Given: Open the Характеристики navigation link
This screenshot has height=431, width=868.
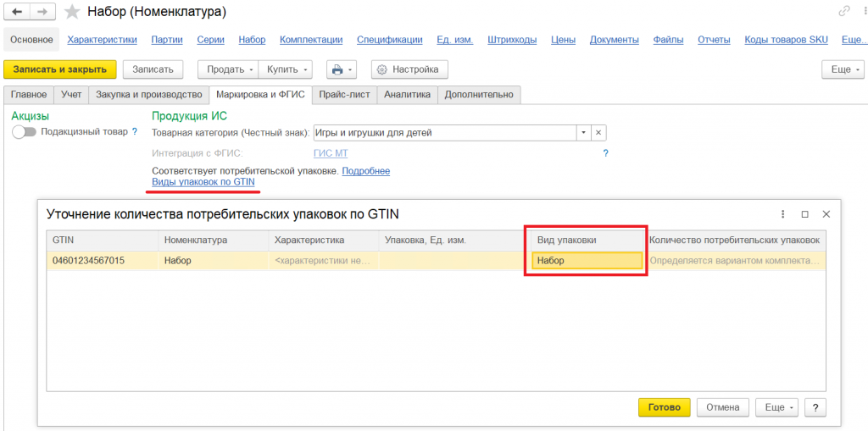Looking at the screenshot, I should pos(102,40).
